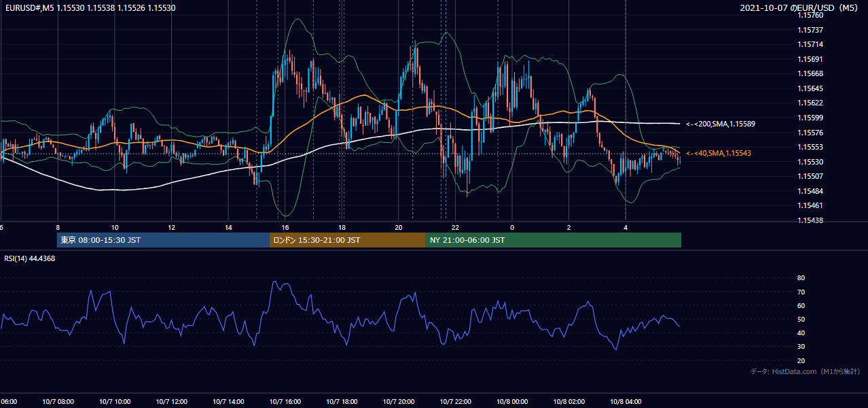
Task: Click hour 14 on the price chart axis
Action: click(228, 228)
